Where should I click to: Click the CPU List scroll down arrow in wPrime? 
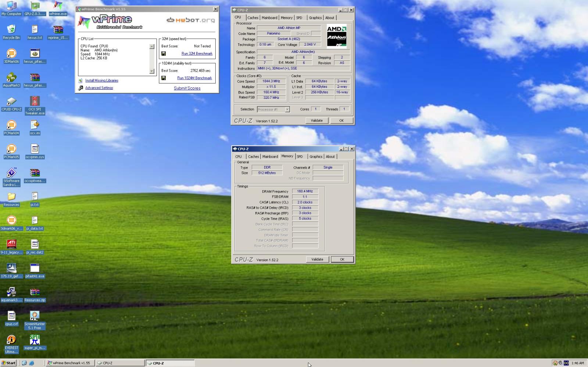click(x=152, y=71)
